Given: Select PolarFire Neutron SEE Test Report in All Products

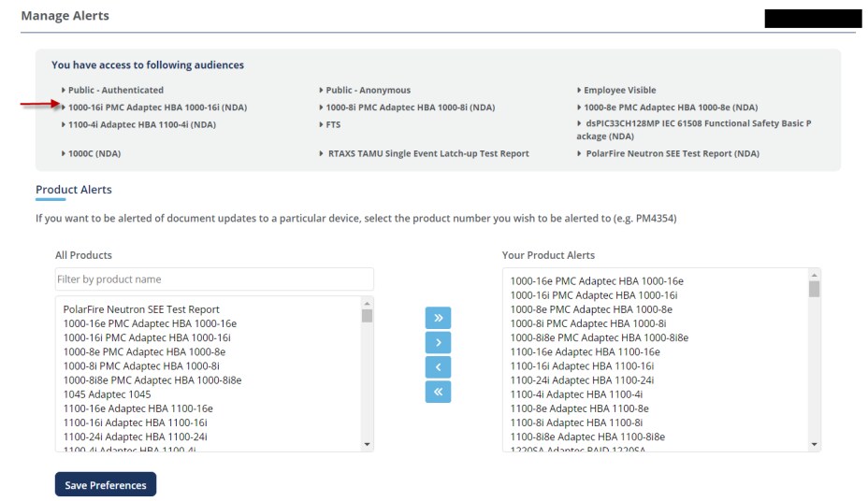Looking at the screenshot, I should click(141, 309).
